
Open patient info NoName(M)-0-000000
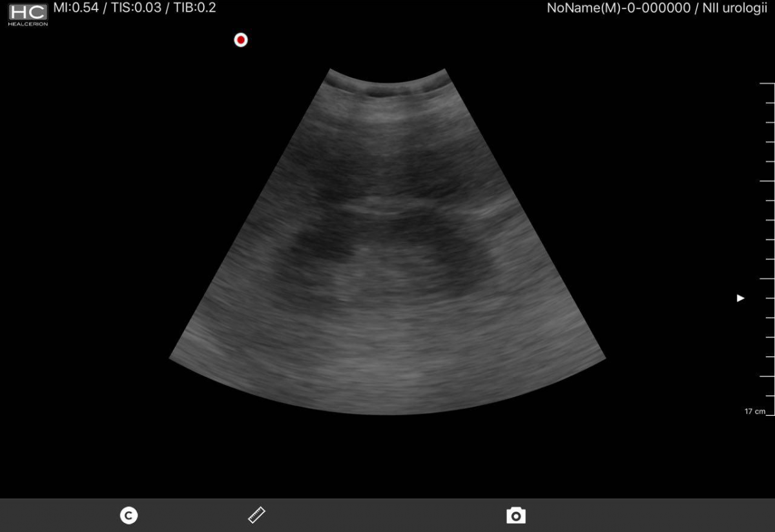(x=618, y=8)
